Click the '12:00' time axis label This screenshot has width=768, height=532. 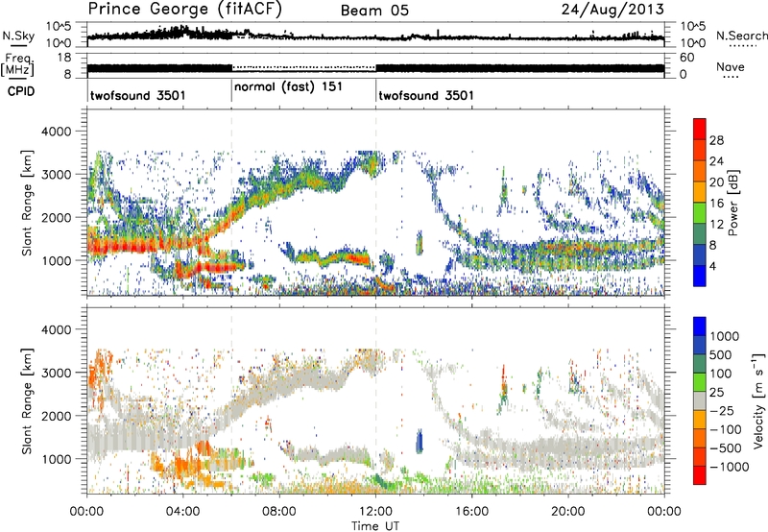coord(375,512)
